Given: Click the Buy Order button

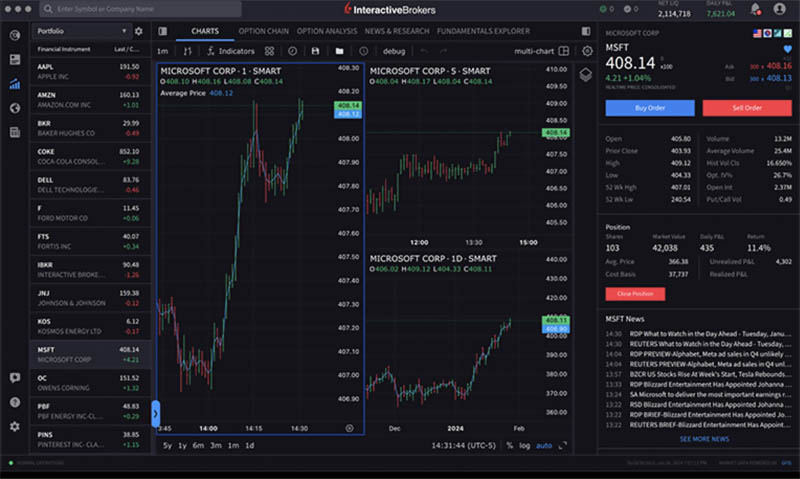Looking at the screenshot, I should 650,108.
